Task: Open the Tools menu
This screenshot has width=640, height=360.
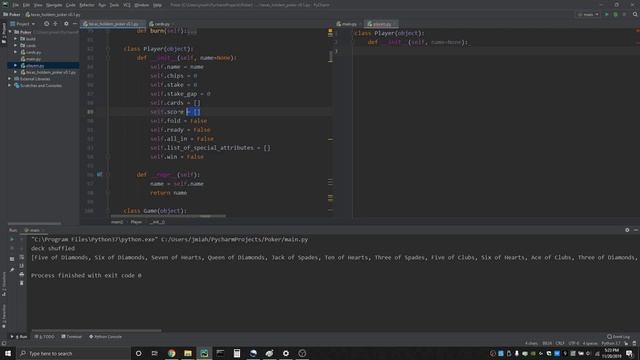Action: (114, 5)
